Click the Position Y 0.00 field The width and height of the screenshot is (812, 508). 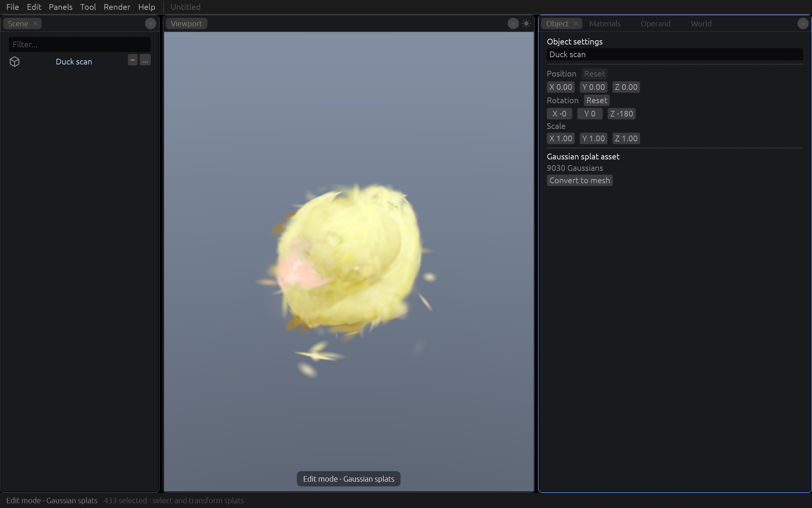coord(593,87)
